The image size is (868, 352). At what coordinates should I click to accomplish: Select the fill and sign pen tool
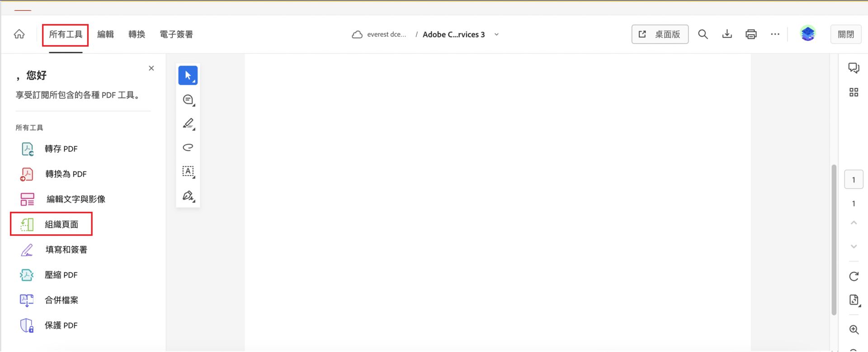click(188, 196)
